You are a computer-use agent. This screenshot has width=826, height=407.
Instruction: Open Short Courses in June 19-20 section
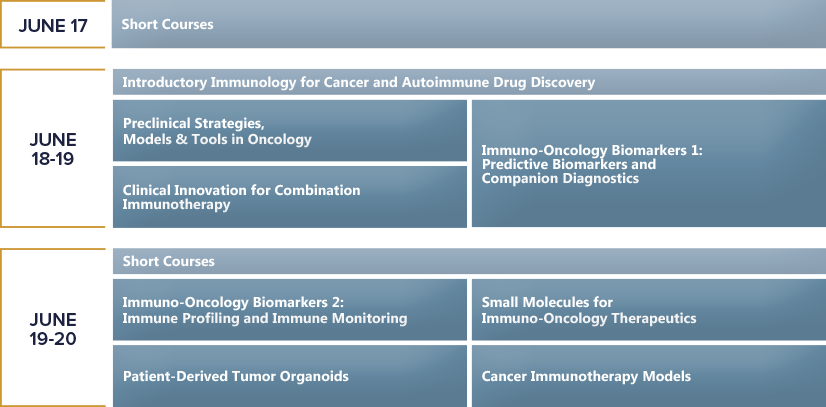467,261
